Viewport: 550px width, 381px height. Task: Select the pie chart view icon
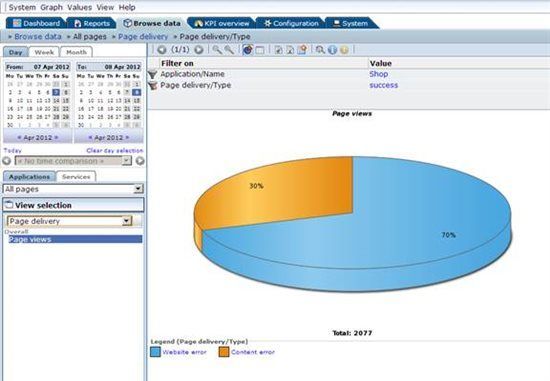pos(248,50)
